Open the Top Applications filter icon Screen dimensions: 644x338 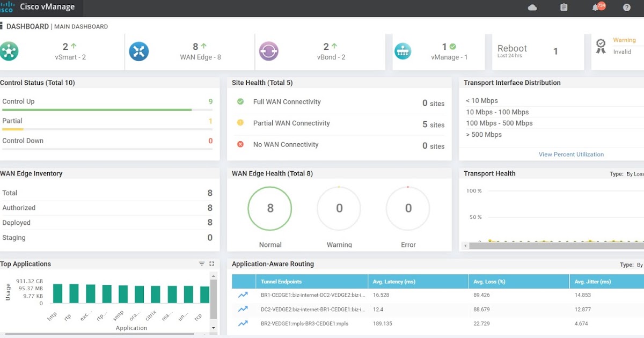[201, 263]
